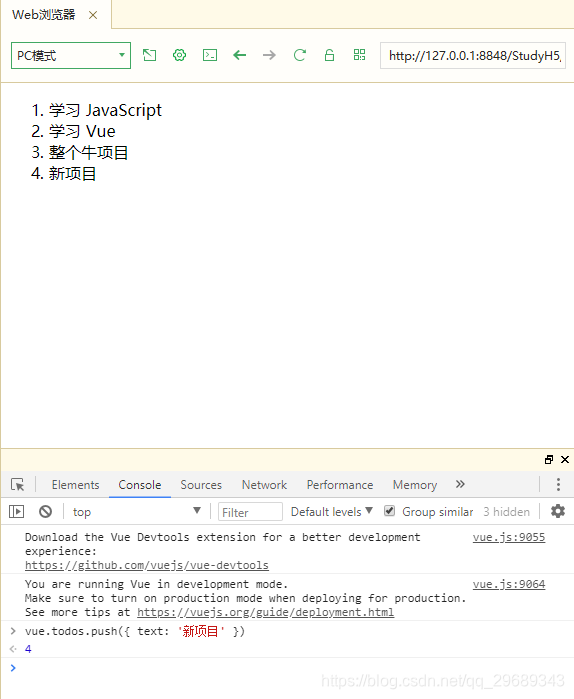Uncheck the Group similar checkbox
Viewport: 574px width, 699px height.
[x=390, y=511]
